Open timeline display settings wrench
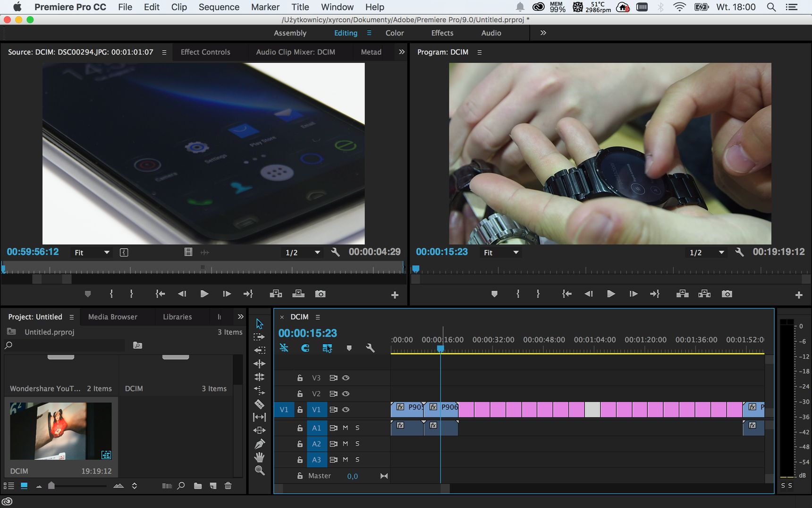 point(370,348)
